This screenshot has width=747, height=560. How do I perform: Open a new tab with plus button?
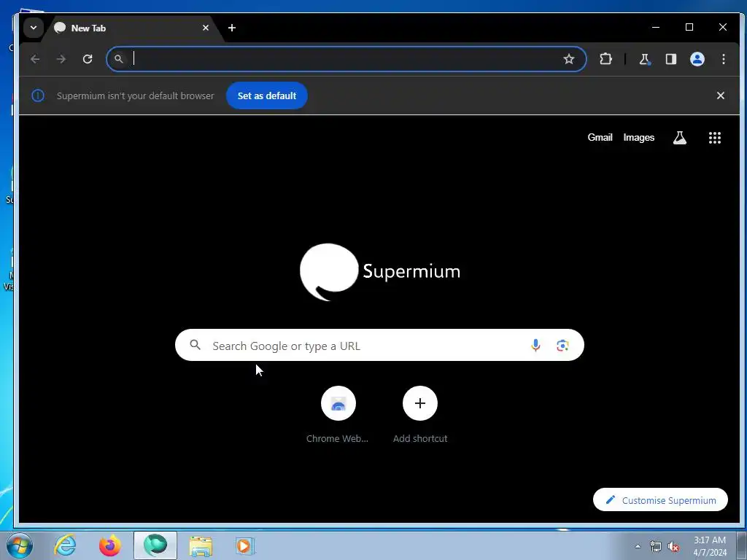tap(231, 28)
